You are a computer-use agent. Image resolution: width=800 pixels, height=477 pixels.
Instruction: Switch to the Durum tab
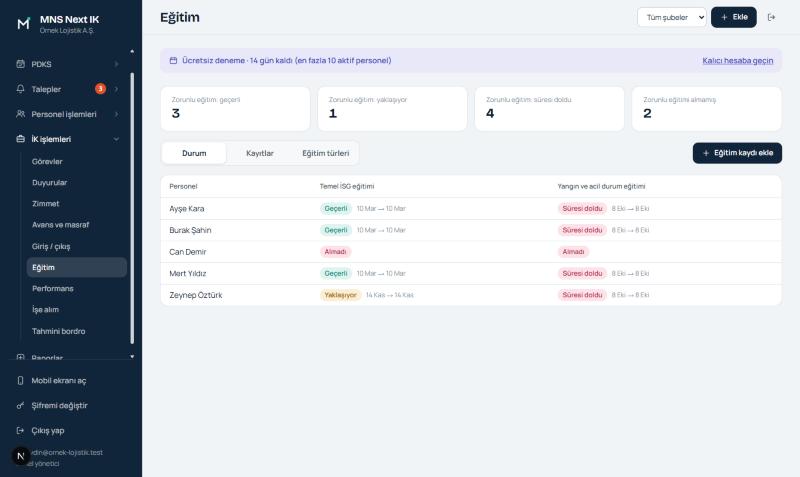pos(194,153)
